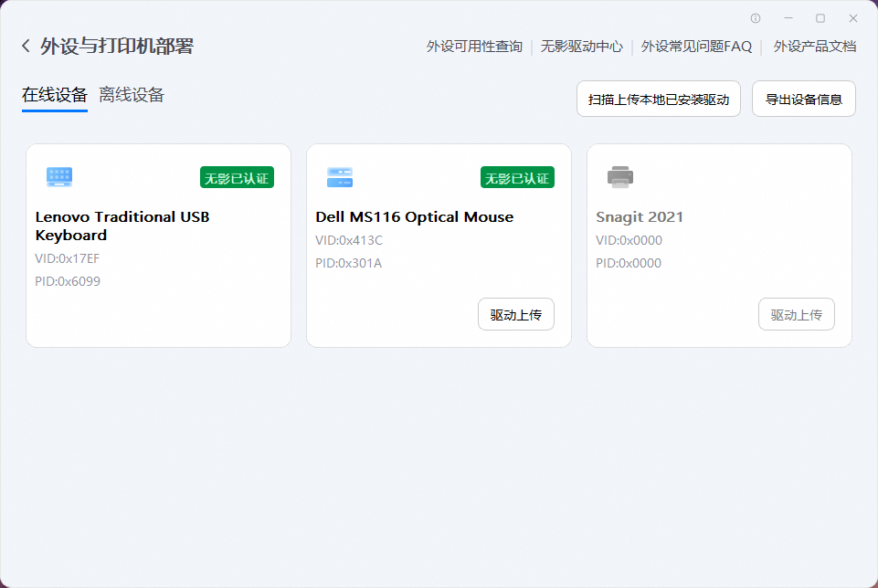Click 无影已认证 badge on Dell mouse card
The image size is (878, 588).
[517, 177]
